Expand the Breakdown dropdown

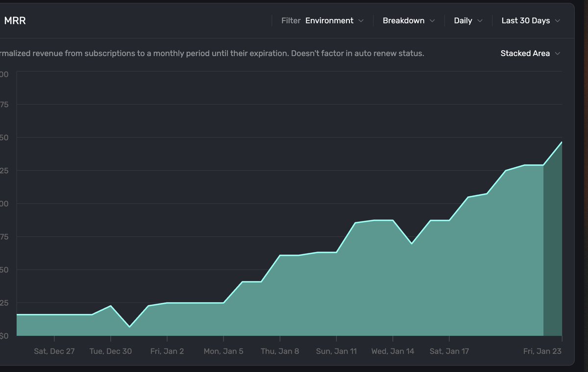click(x=409, y=21)
